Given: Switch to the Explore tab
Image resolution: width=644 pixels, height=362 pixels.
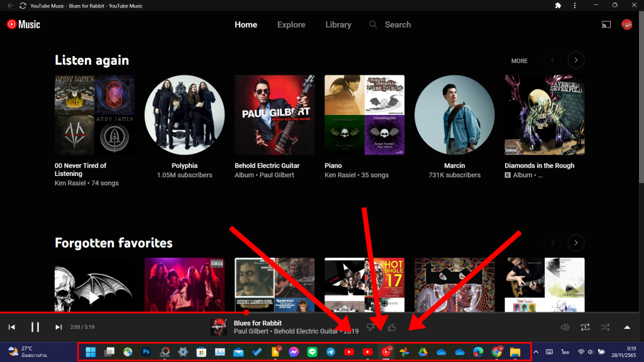Looking at the screenshot, I should (291, 25).
